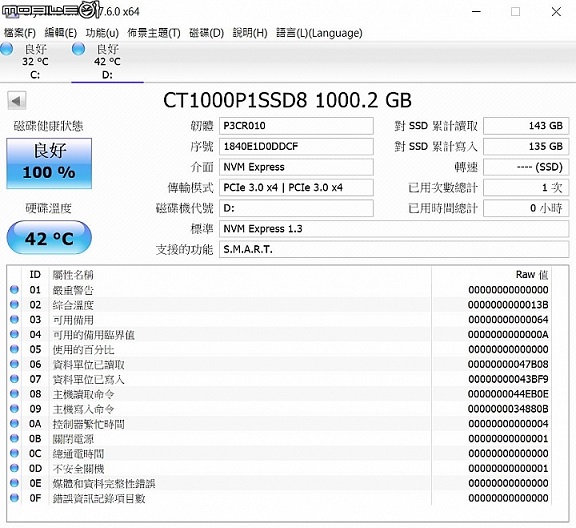Click the 42 °C temperature button
Viewport: 576px width, 528px height.
pos(49,237)
